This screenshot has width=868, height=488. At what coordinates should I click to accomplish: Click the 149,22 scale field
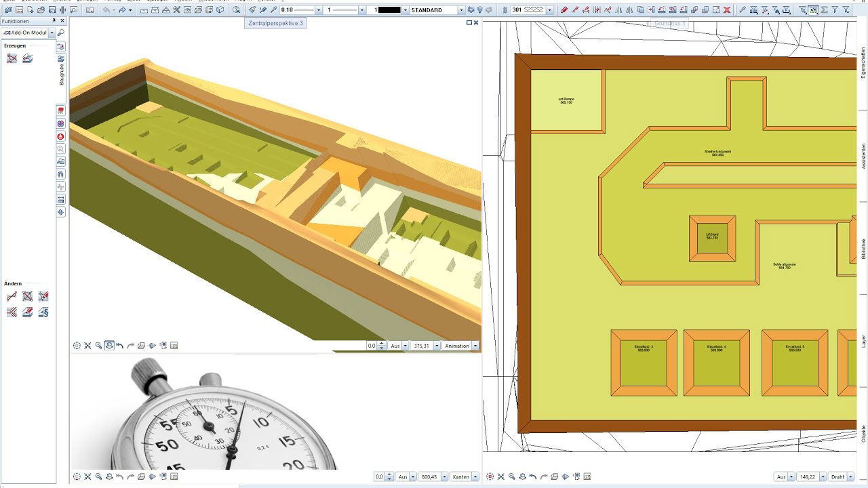[x=808, y=476]
